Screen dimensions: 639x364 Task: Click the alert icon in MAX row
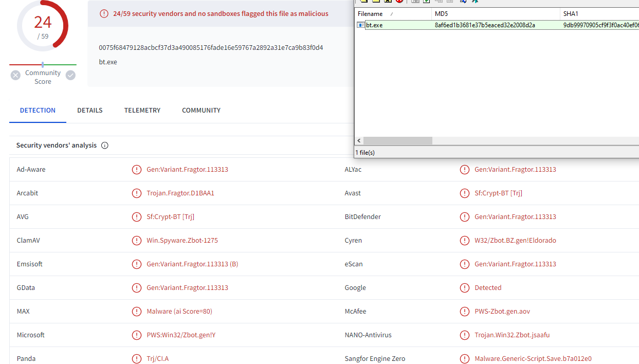(x=137, y=312)
